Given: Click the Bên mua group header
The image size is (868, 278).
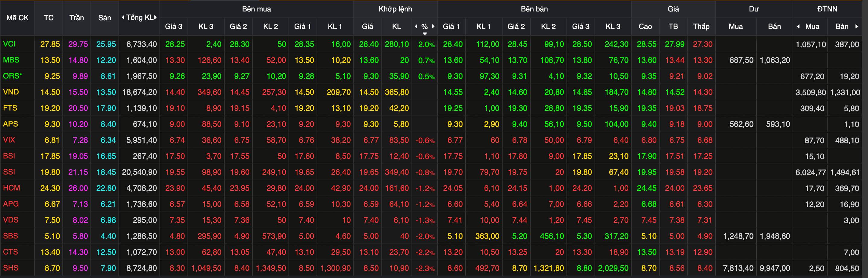Looking at the screenshot, I should pos(257,9).
